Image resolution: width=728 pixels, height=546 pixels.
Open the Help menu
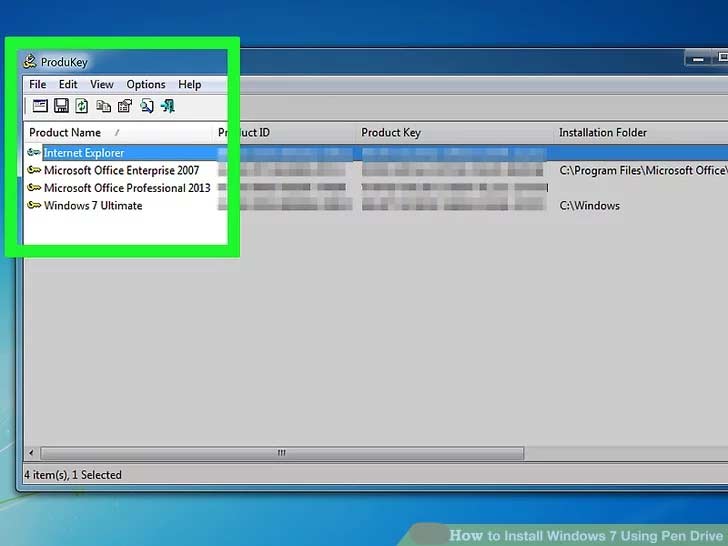(189, 84)
